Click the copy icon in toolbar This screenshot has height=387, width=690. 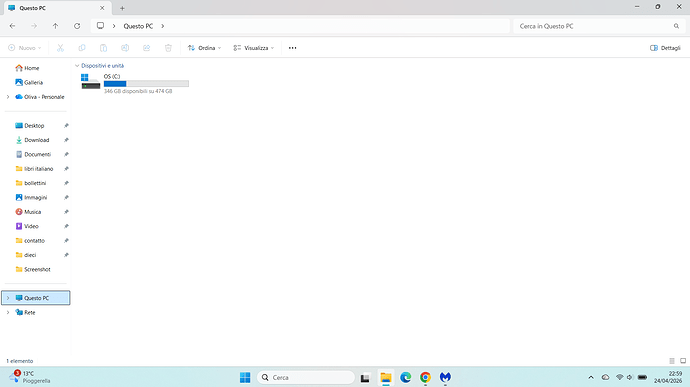82,48
